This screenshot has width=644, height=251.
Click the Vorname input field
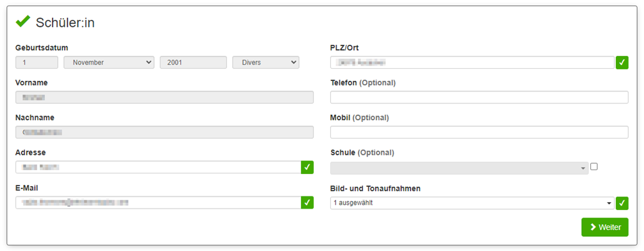[164, 98]
